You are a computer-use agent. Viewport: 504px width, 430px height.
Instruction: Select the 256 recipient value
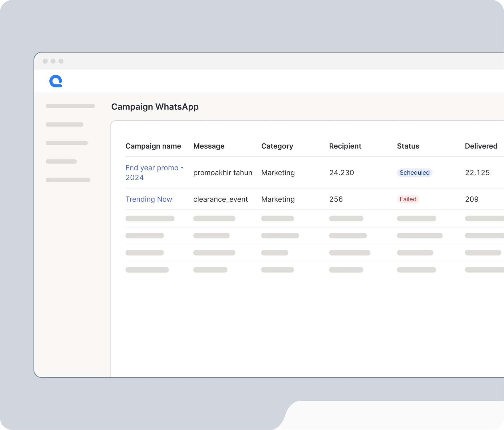[336, 199]
